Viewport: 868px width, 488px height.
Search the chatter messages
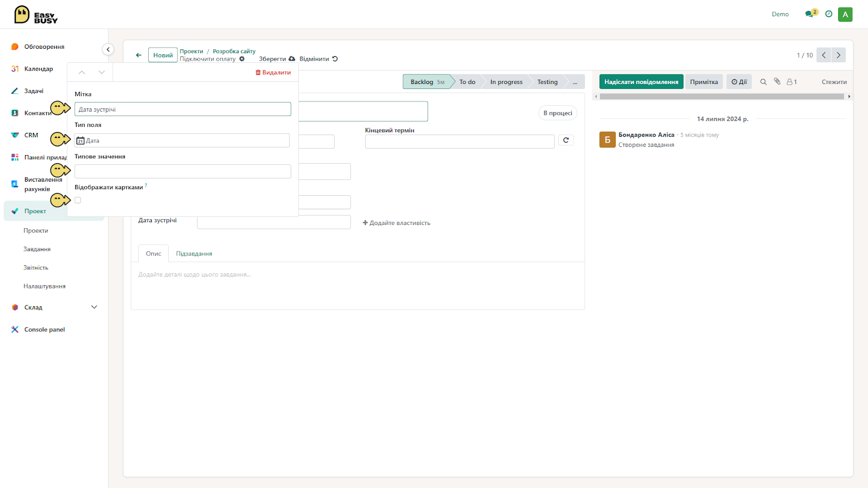pyautogui.click(x=763, y=82)
